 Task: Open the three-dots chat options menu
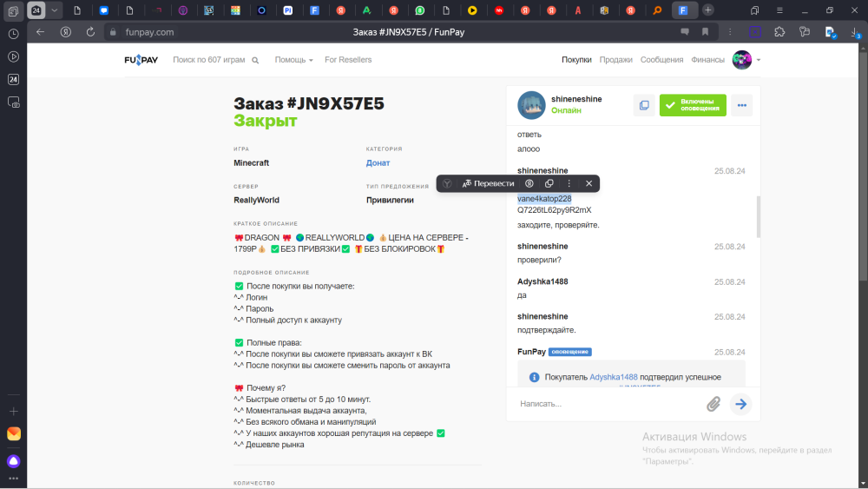(742, 105)
